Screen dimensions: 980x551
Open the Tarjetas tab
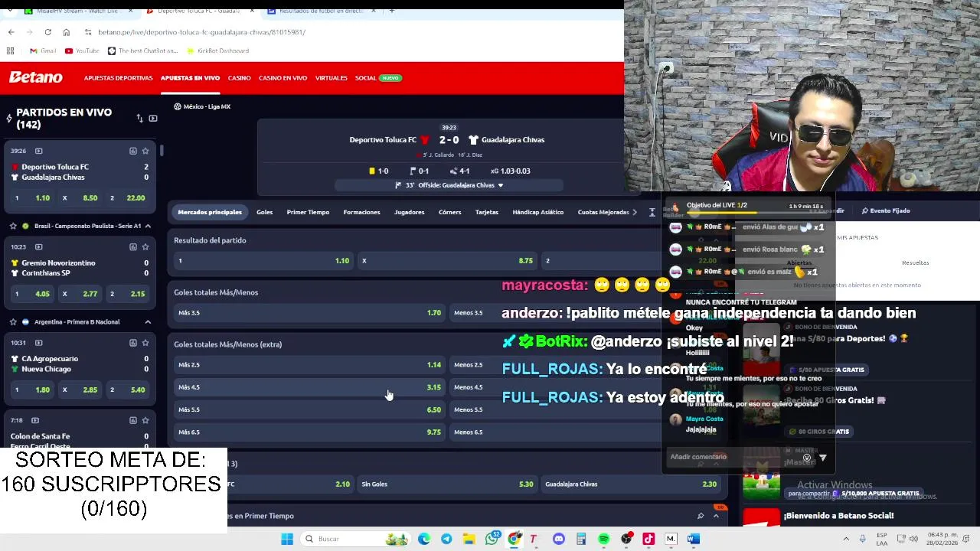tap(486, 212)
